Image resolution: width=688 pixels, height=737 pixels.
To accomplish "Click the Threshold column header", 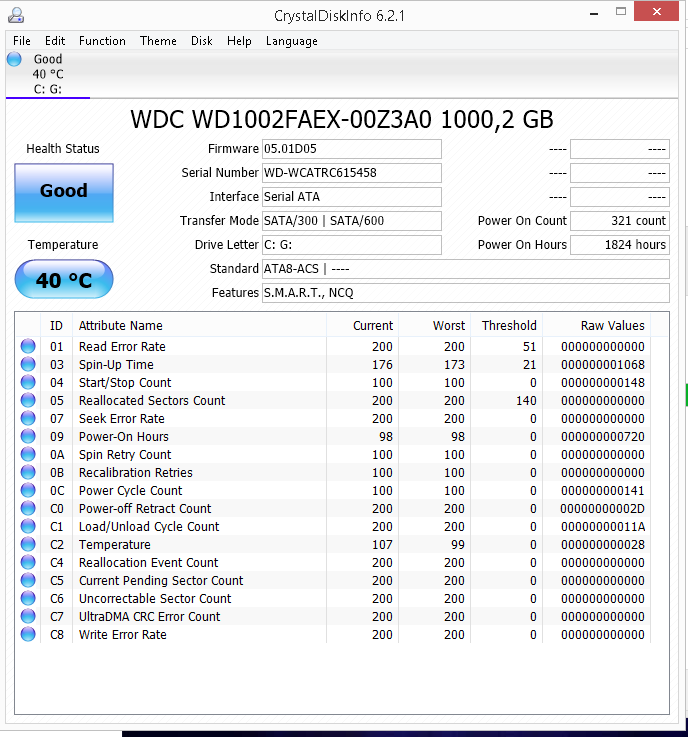I will pos(507,325).
